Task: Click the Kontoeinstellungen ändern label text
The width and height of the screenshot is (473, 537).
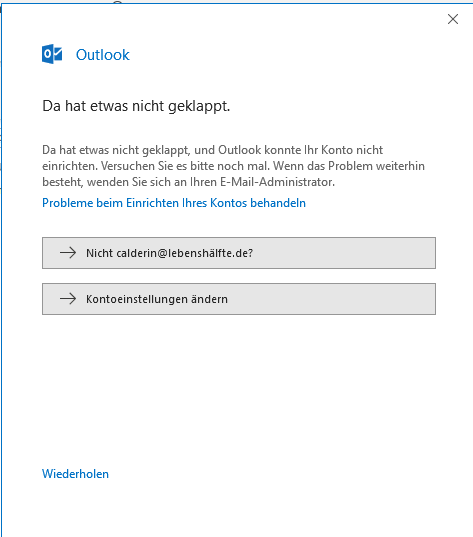Action: click(157, 299)
